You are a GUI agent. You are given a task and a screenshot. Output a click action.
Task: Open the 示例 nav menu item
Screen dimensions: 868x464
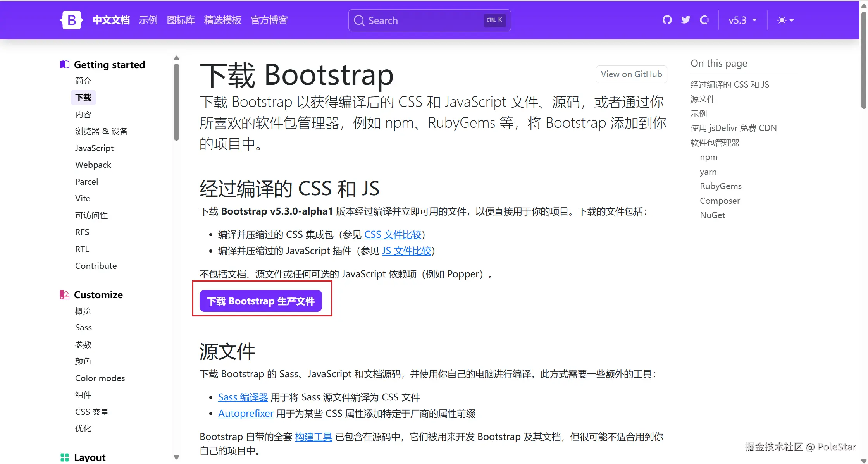148,20
